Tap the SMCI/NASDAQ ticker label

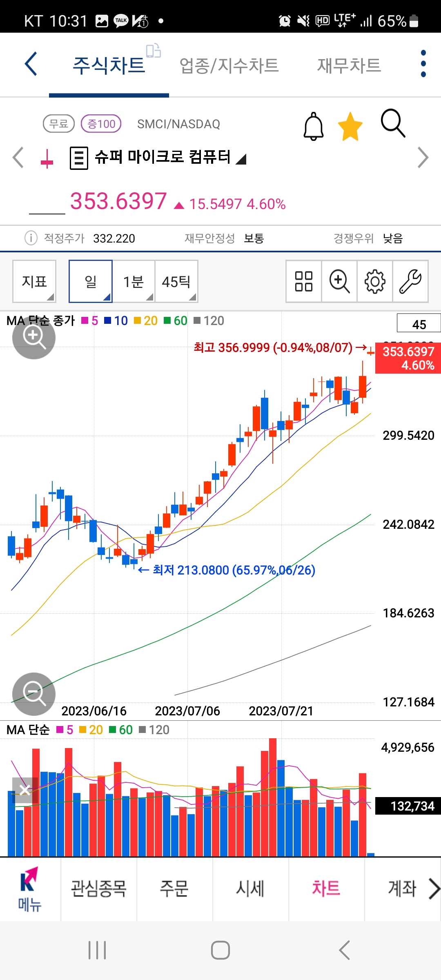pos(178,124)
